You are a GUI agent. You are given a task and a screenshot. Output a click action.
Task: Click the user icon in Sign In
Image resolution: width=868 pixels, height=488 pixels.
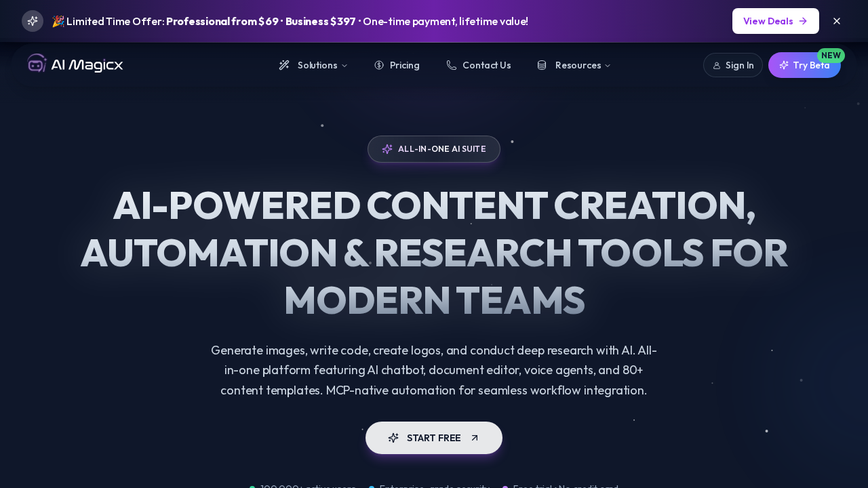coord(717,66)
